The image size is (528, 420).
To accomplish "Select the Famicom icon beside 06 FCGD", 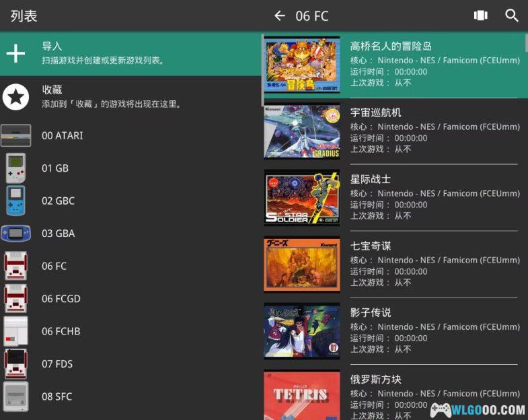I will 16,299.
